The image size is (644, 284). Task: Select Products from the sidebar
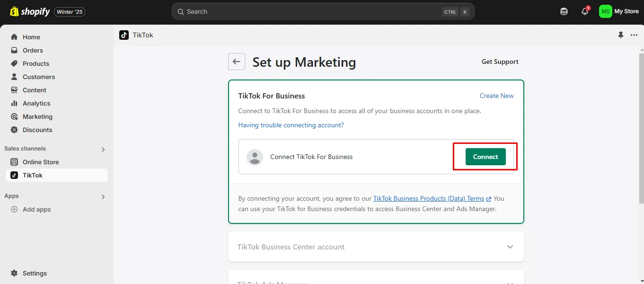(x=35, y=63)
